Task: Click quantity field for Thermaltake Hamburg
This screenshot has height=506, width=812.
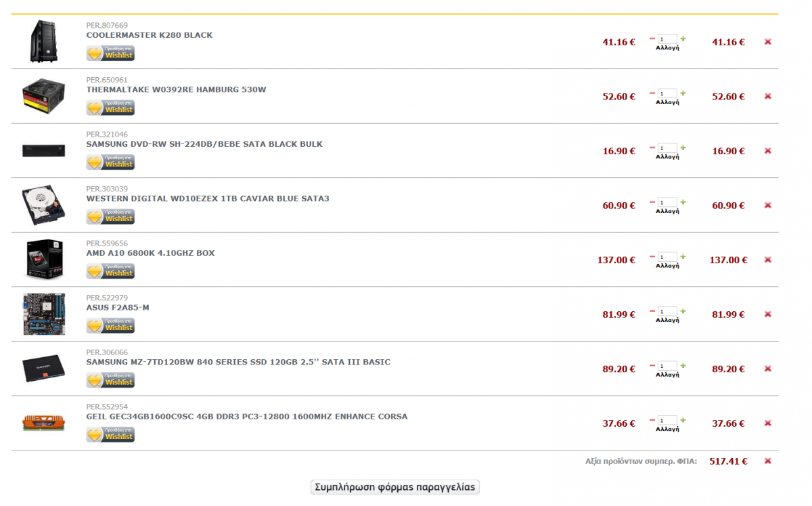Action: (667, 93)
